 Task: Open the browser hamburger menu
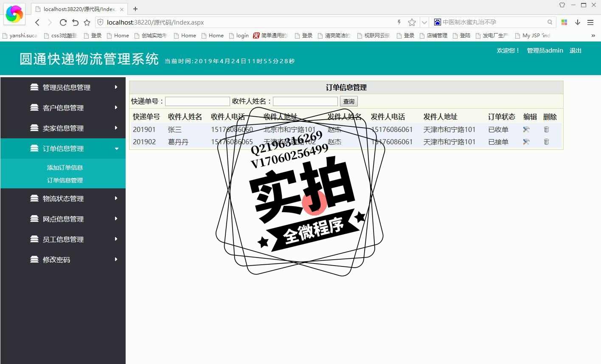coord(590,22)
